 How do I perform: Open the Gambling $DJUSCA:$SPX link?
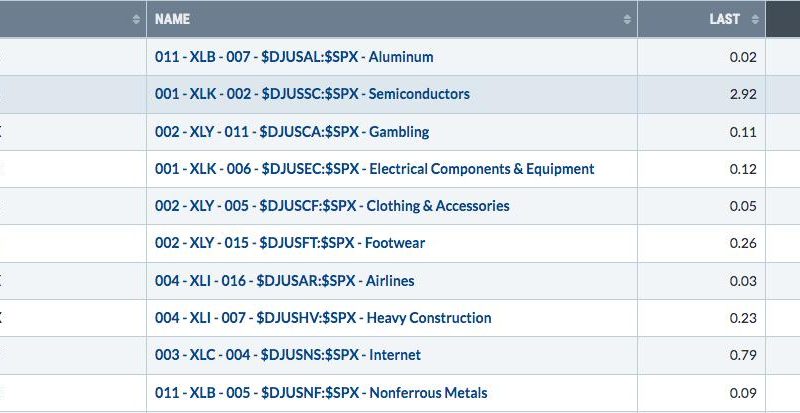click(x=292, y=132)
